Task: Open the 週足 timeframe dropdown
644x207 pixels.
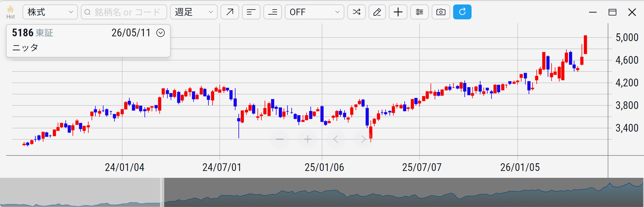Action: click(x=194, y=12)
